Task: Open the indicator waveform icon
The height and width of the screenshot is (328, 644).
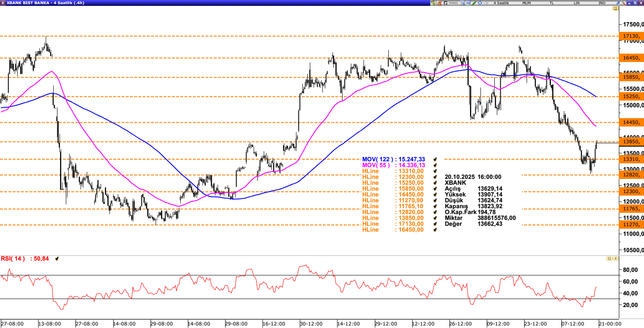Action: coord(486,3)
